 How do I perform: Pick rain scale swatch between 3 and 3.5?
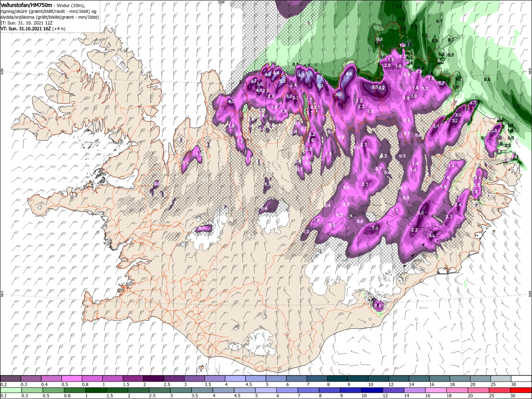pos(180,390)
